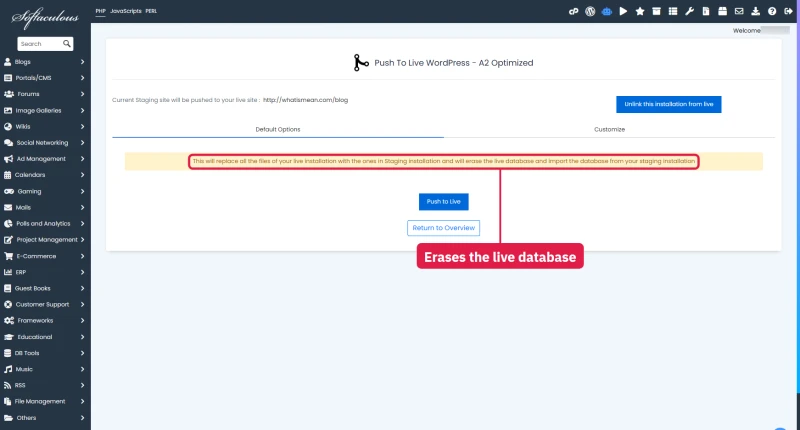Click the search magnifier icon
Viewport: 800px width, 430px height.
pyautogui.click(x=66, y=44)
